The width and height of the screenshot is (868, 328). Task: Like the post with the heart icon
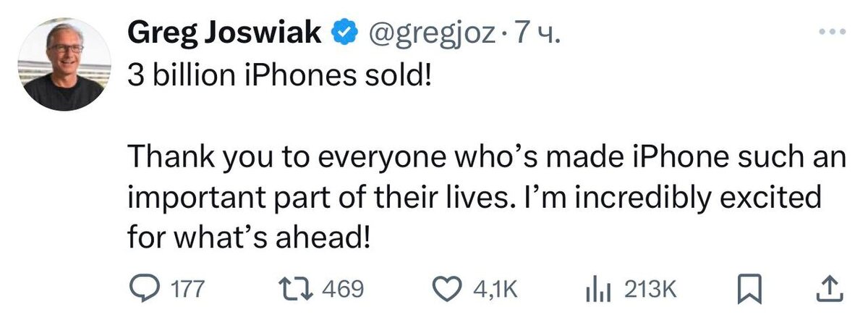click(x=456, y=290)
